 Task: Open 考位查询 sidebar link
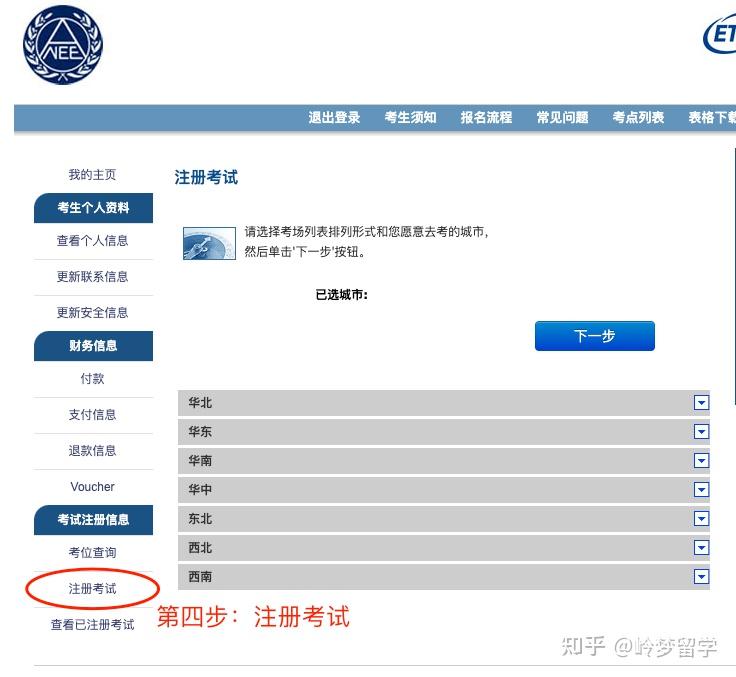coord(92,553)
